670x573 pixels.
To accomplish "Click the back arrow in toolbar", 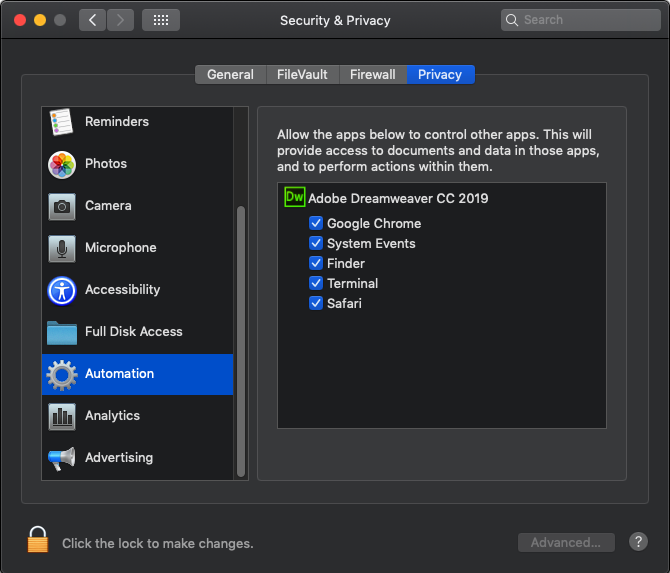I will tap(92, 20).
